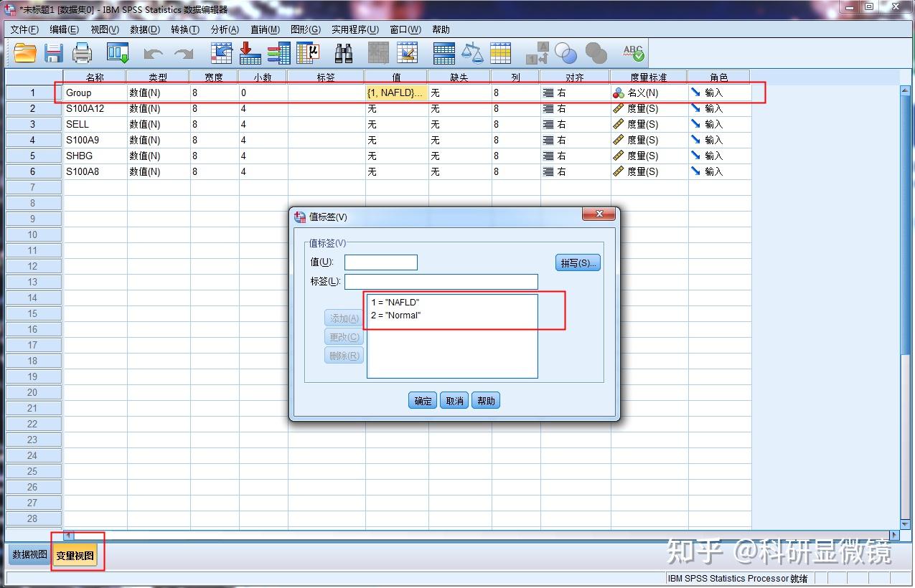Click the Print toolbar icon
The width and height of the screenshot is (915, 588).
point(83,52)
